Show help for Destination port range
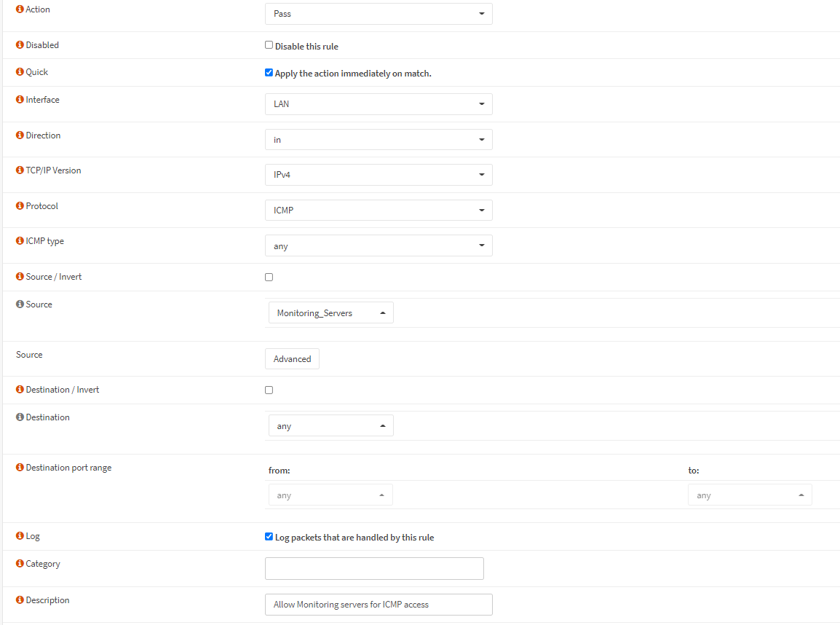Image resolution: width=840 pixels, height=625 pixels. tap(20, 468)
